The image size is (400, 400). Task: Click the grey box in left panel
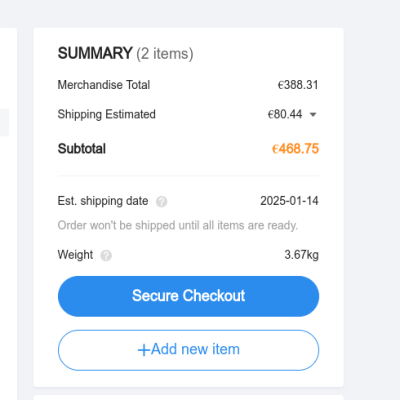coord(4,122)
